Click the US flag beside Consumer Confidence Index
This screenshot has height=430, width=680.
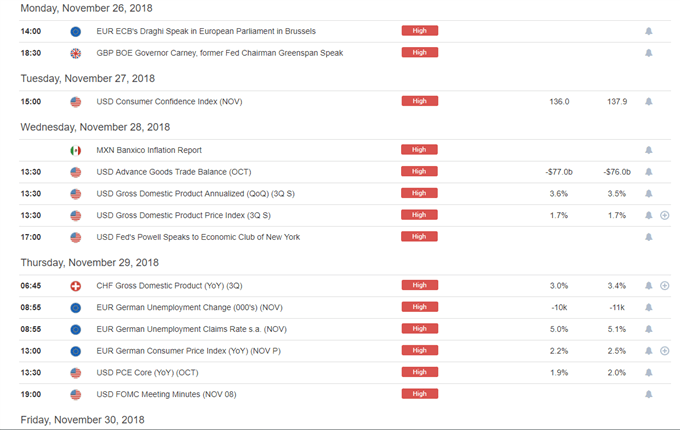click(x=76, y=102)
